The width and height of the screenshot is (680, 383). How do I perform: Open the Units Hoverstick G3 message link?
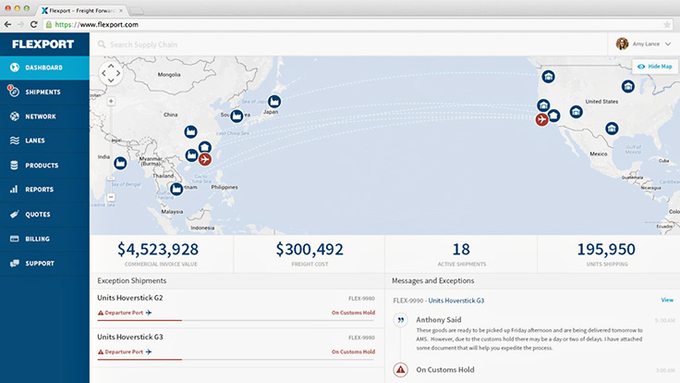pos(456,300)
